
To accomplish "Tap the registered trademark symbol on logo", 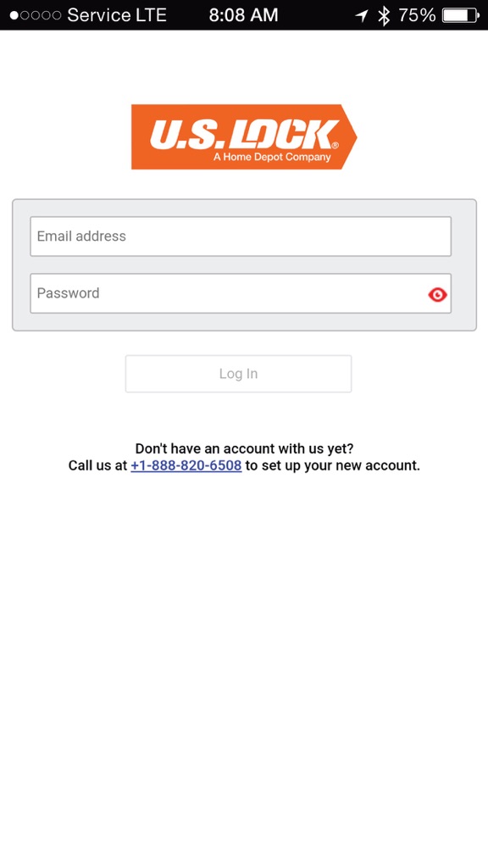I will point(335,145).
